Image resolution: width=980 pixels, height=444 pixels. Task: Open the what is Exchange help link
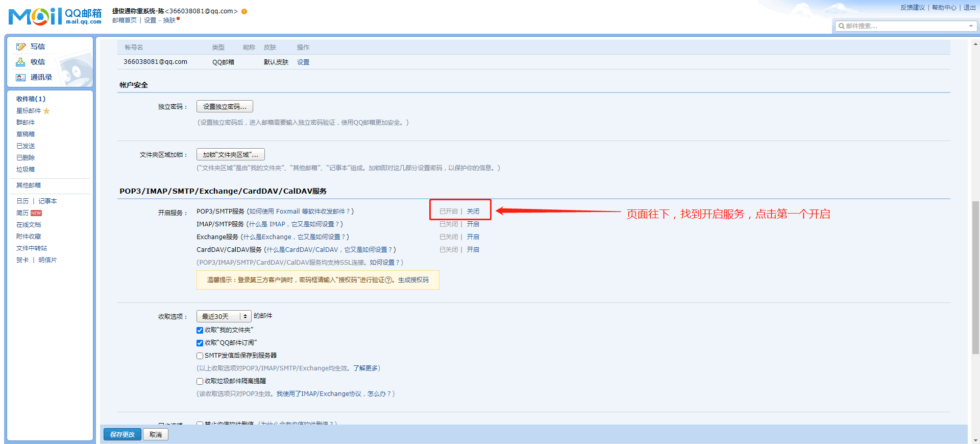pyautogui.click(x=295, y=237)
